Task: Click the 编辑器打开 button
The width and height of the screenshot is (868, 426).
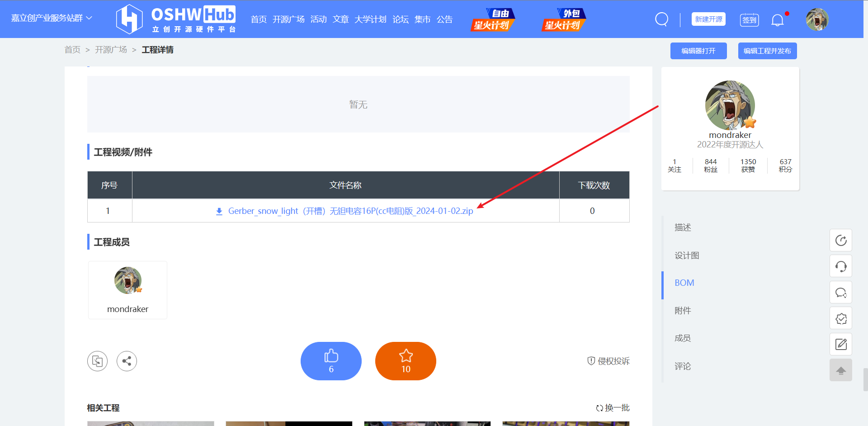Action: pyautogui.click(x=698, y=51)
